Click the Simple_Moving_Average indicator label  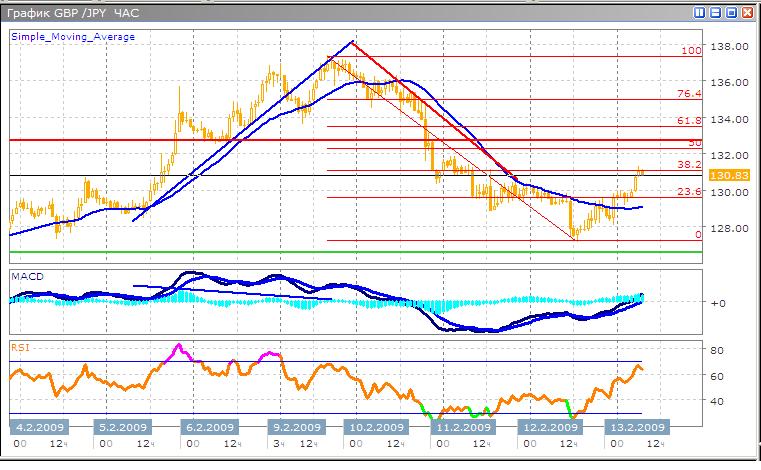point(73,37)
